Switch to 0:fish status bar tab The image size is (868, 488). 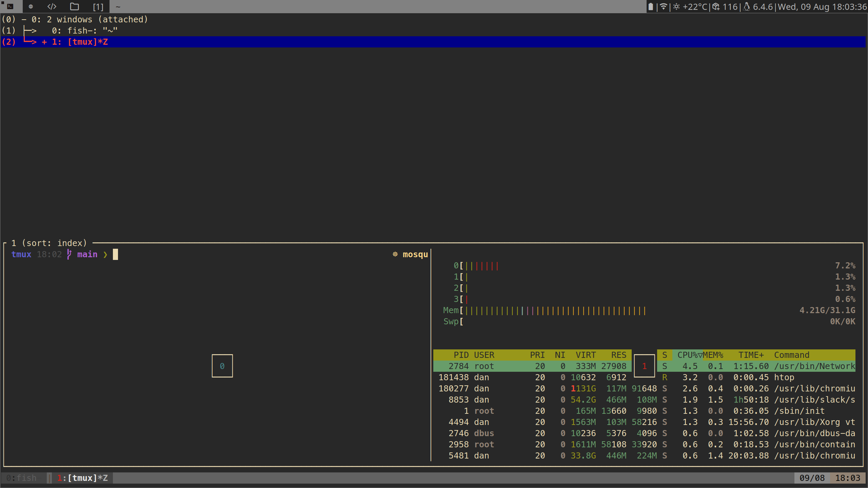point(22,478)
